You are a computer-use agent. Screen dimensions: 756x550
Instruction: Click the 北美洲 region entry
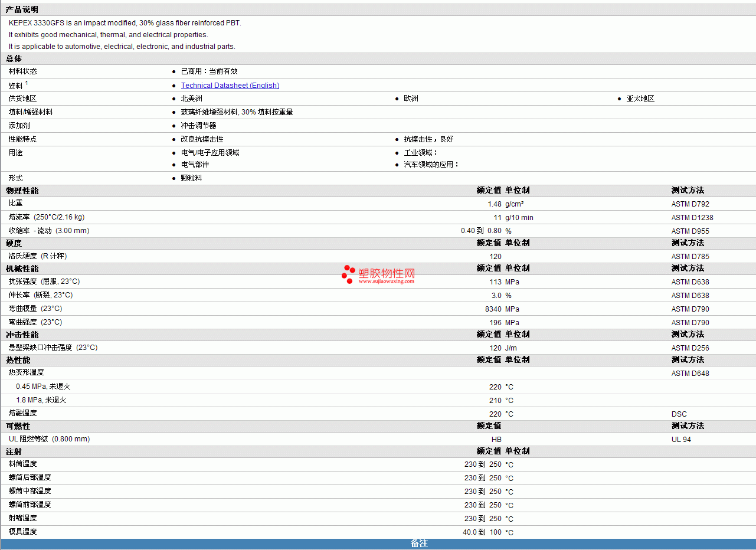[x=191, y=99]
